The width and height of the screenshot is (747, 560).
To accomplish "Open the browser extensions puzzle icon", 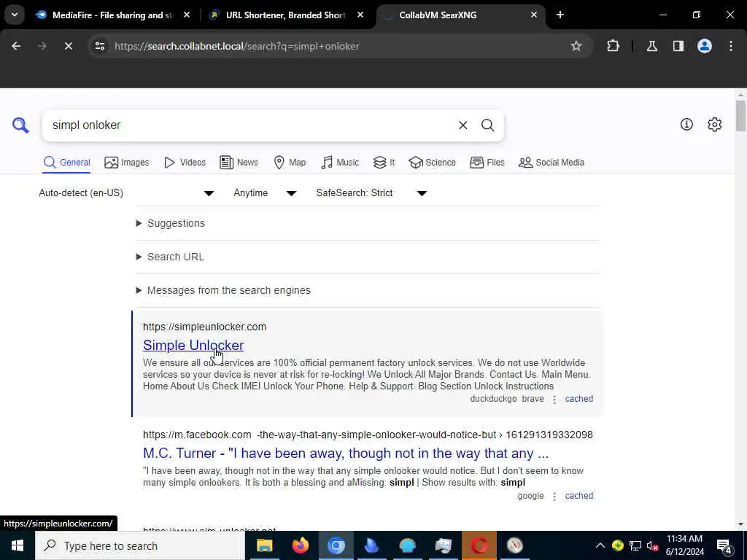I will point(613,46).
